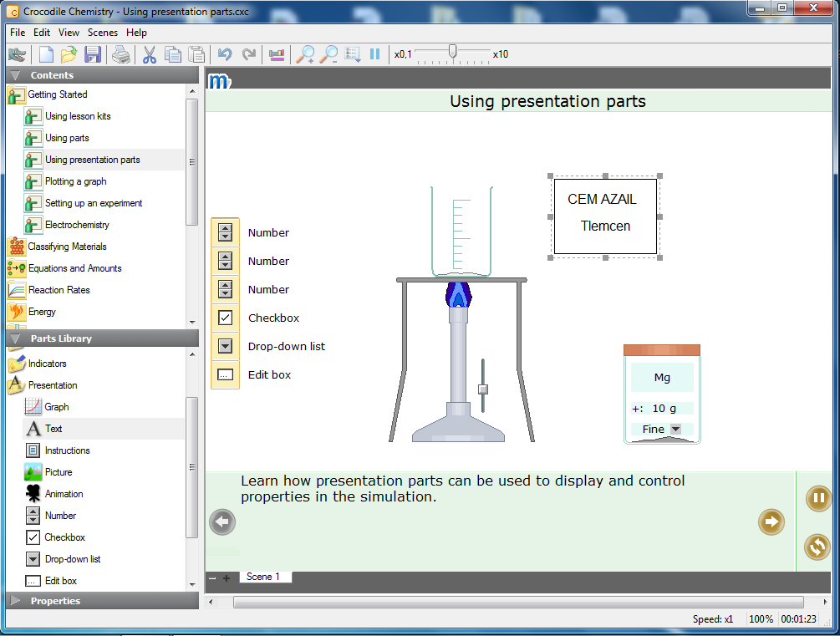Screen dimensions: 840x636
Task: Pause simulation with round gold button
Action: click(x=818, y=498)
